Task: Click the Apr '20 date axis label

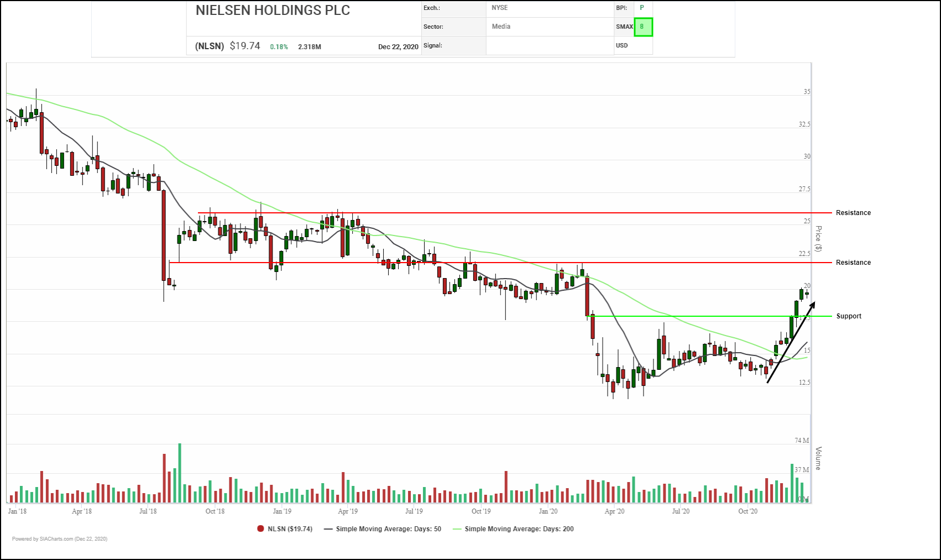Action: (614, 511)
